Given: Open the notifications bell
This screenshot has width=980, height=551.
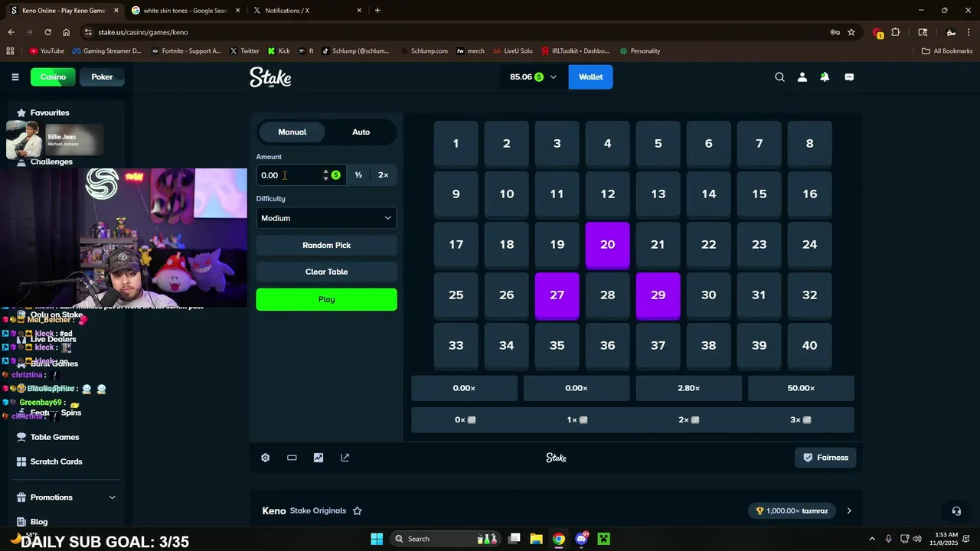Looking at the screenshot, I should [825, 77].
